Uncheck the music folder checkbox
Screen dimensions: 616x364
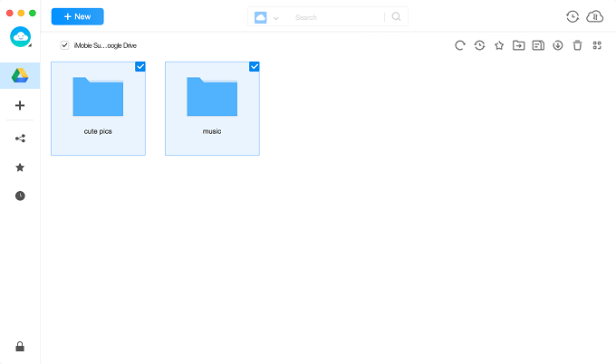[255, 66]
